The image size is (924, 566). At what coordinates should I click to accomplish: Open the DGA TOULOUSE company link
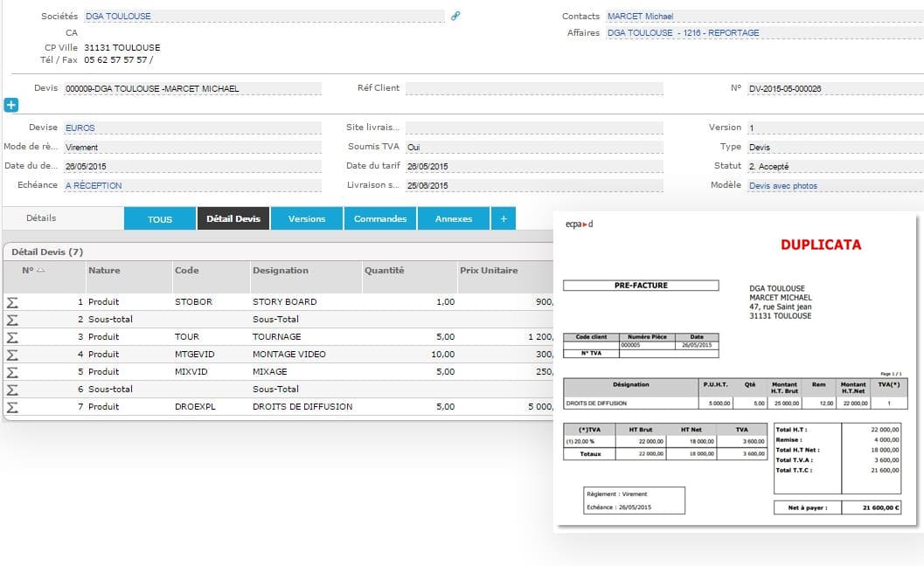click(x=118, y=16)
